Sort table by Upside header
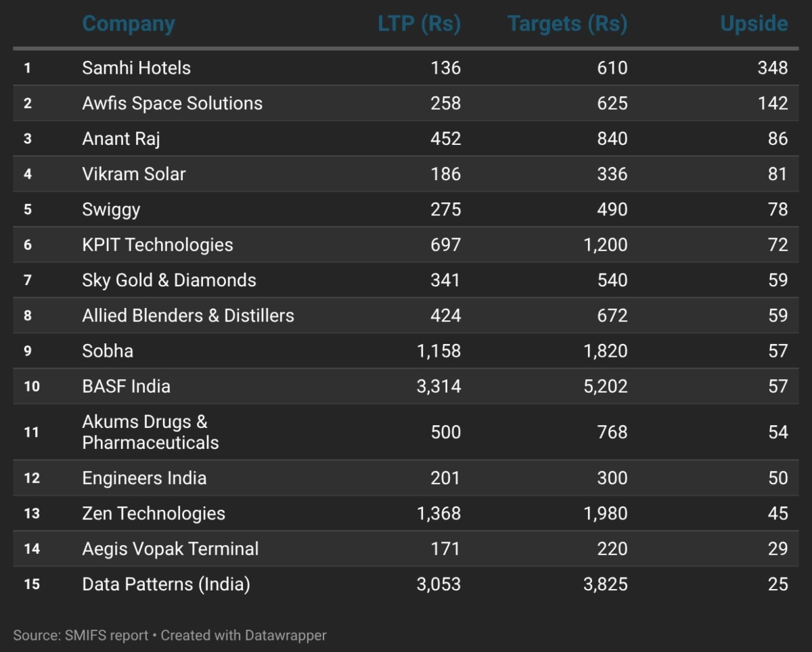The image size is (812, 652). pos(754,24)
